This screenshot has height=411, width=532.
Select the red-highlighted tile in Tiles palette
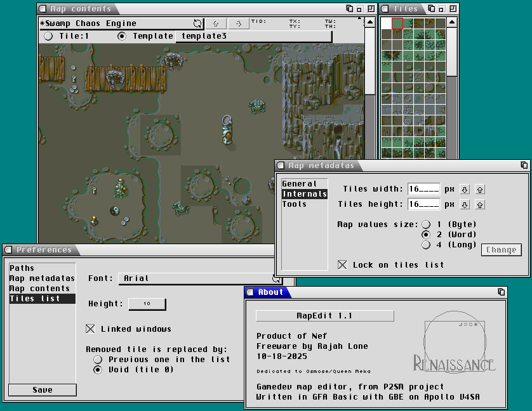(397, 23)
